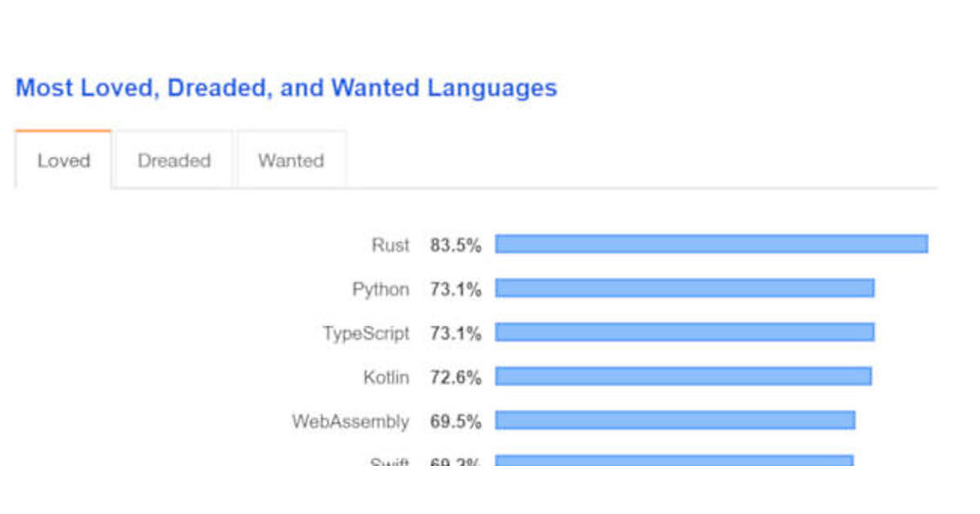Click the Rust 83.5% percentage value
This screenshot has height=514, width=980.
pyautogui.click(x=456, y=245)
